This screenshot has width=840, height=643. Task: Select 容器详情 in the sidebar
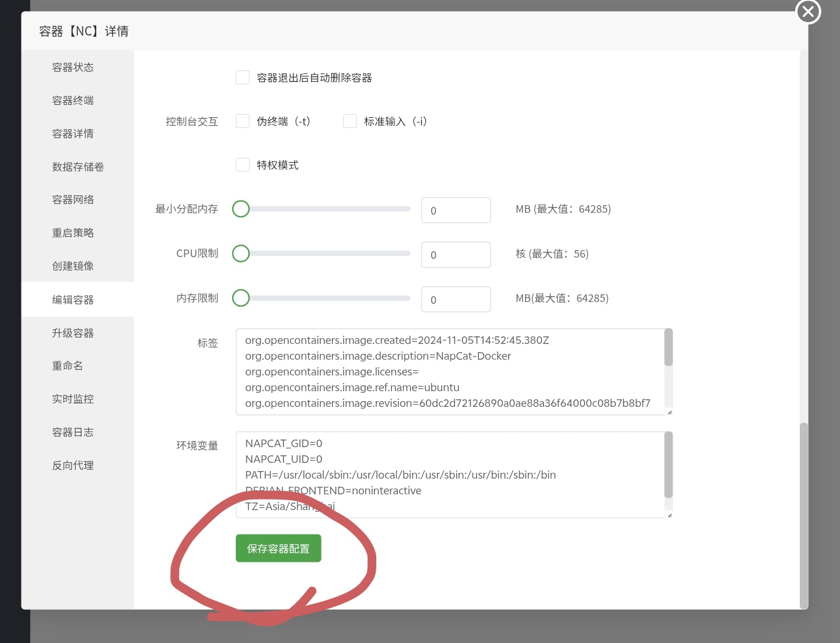pyautogui.click(x=73, y=134)
